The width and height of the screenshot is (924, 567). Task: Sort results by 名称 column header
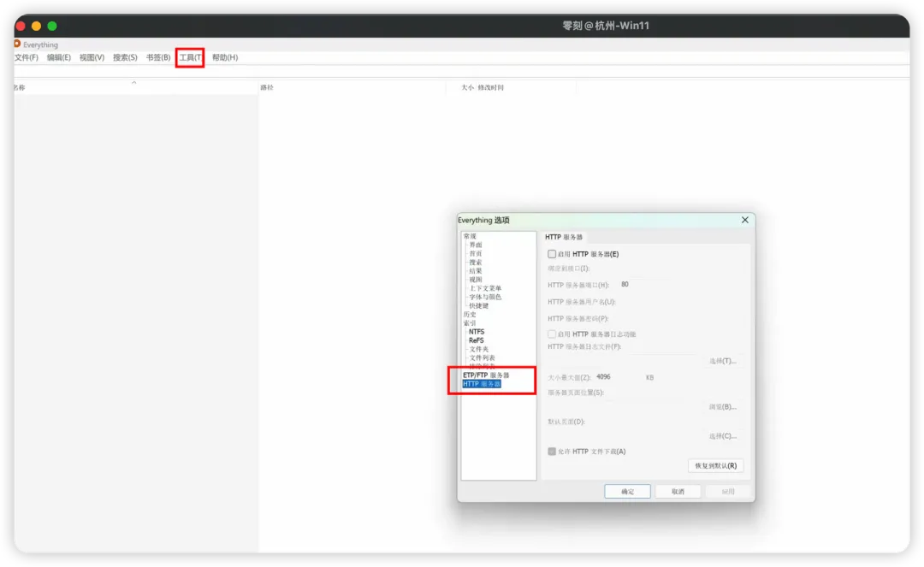[x=135, y=87]
